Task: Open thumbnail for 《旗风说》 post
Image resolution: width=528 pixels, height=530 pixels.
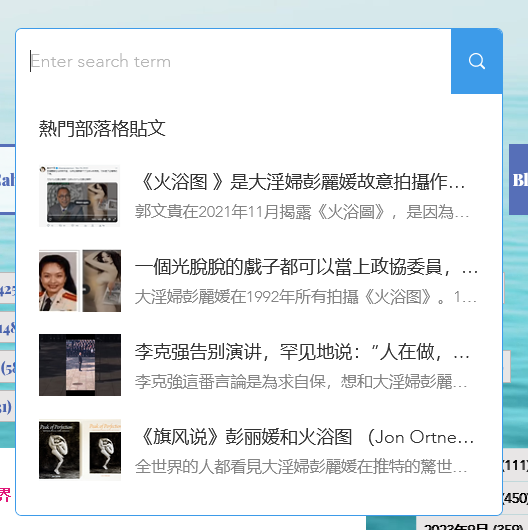Action: 80,450
